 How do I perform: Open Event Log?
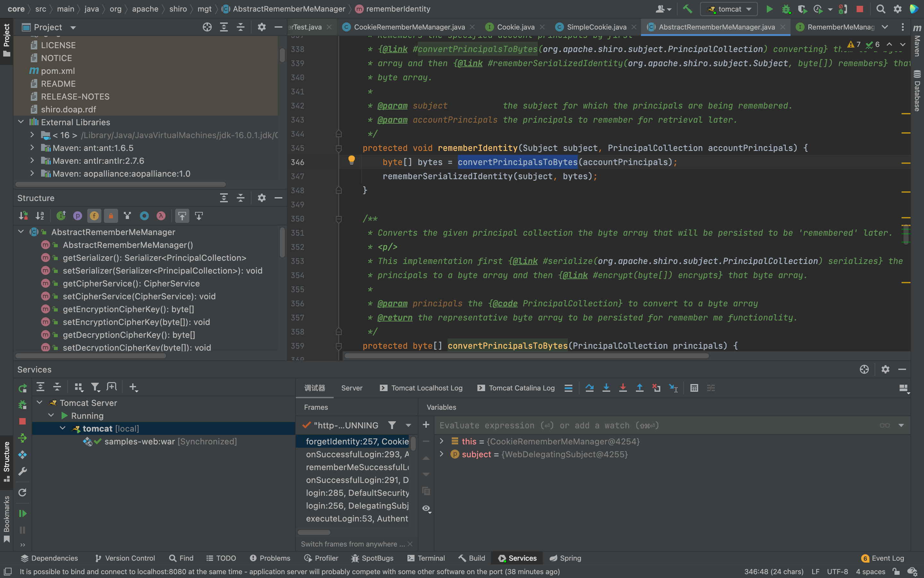(883, 558)
